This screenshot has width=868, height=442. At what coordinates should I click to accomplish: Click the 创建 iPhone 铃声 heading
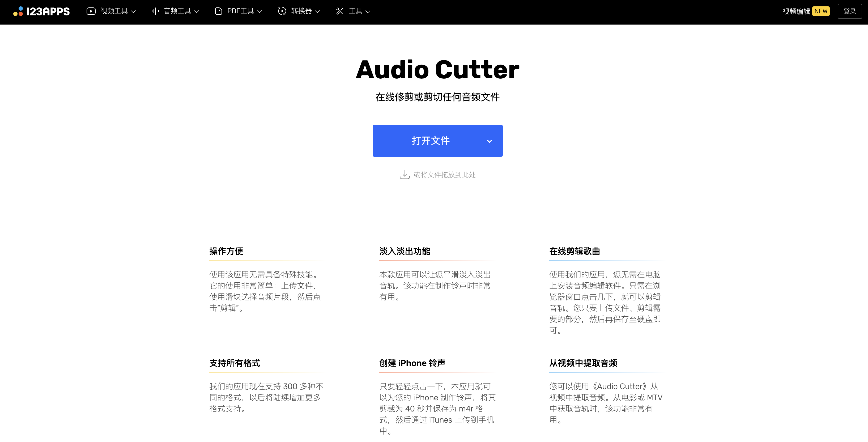click(412, 363)
